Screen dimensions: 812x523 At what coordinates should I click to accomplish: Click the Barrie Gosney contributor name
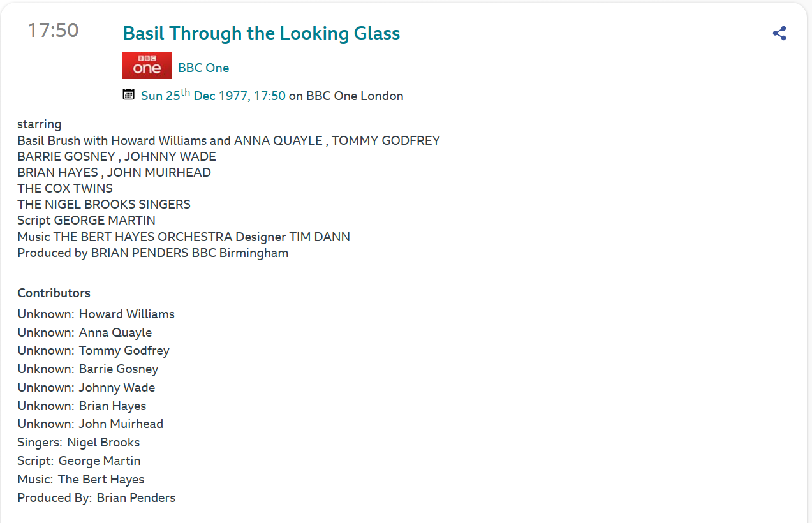(119, 369)
